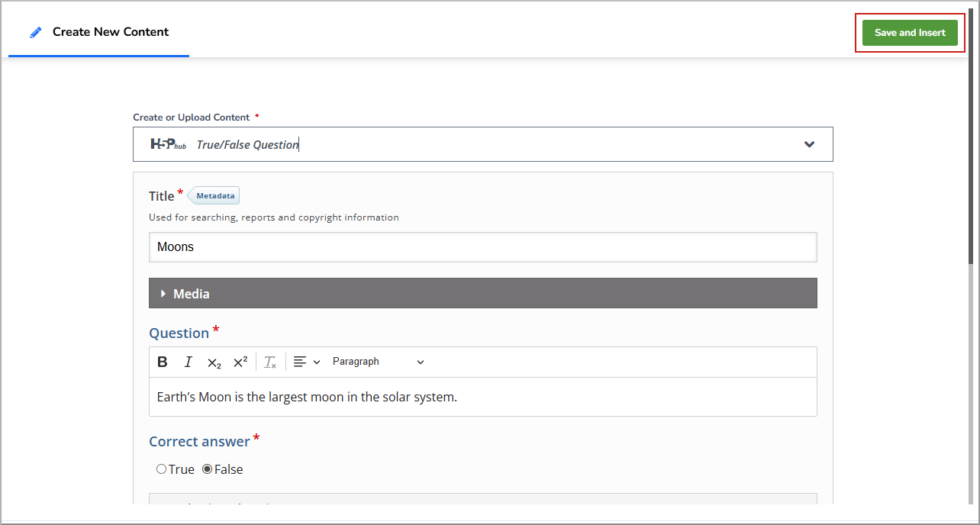Open the Metadata dialog next to Title
This screenshot has width=980, height=525.
pos(214,195)
